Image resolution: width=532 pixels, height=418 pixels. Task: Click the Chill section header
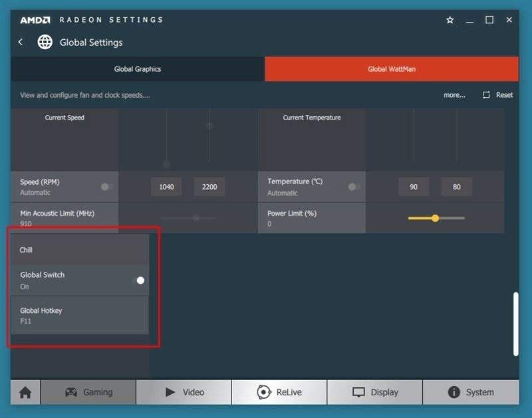(x=80, y=250)
